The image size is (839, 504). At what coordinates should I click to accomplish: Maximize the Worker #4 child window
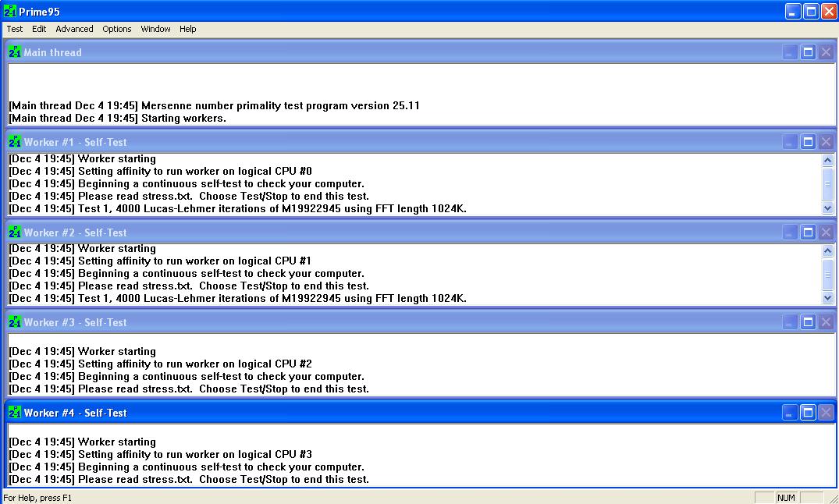(x=808, y=413)
